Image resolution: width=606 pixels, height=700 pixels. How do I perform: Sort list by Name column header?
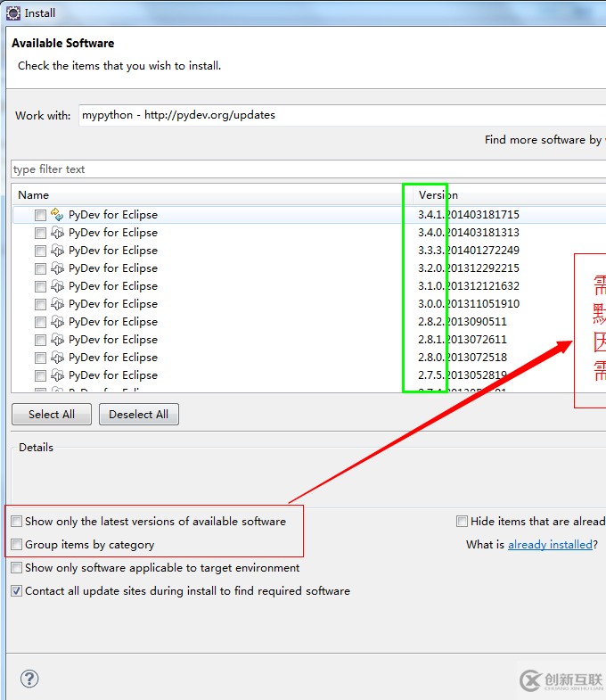tap(212, 195)
